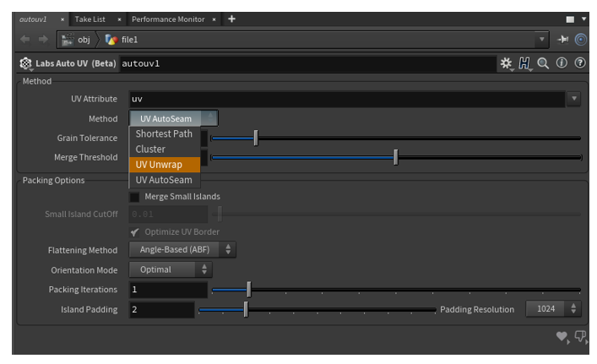
Task: Open the Labs Auto UV node-type icon menu
Action: [26, 63]
